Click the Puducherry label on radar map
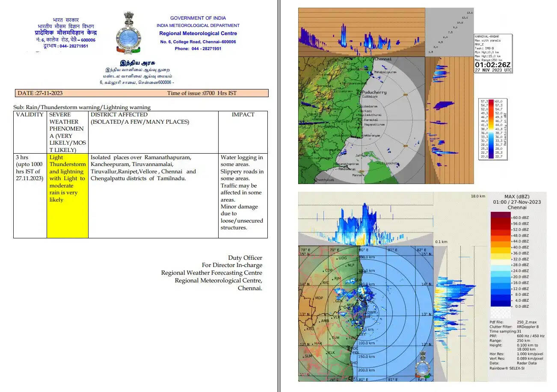 (x=373, y=92)
